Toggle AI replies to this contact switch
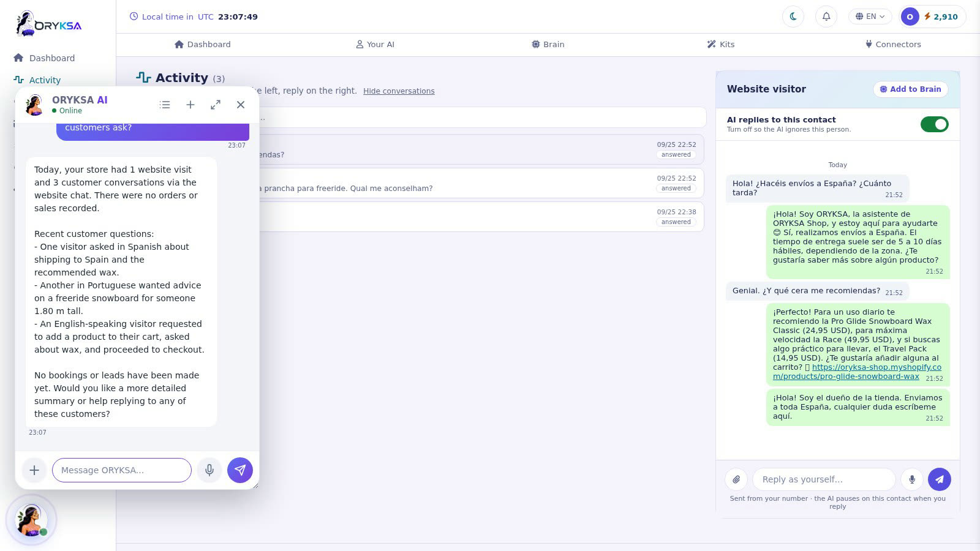This screenshot has height=551, width=980. 935,124
